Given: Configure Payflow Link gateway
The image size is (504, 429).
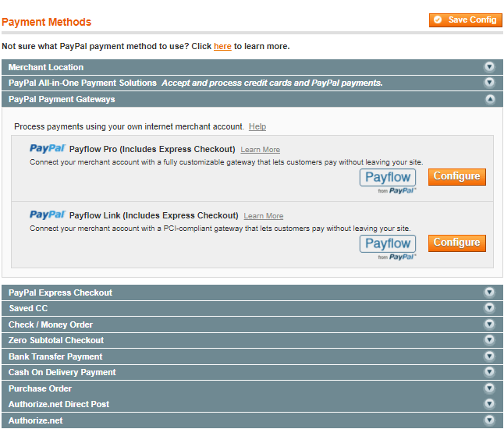Looking at the screenshot, I should (456, 243).
